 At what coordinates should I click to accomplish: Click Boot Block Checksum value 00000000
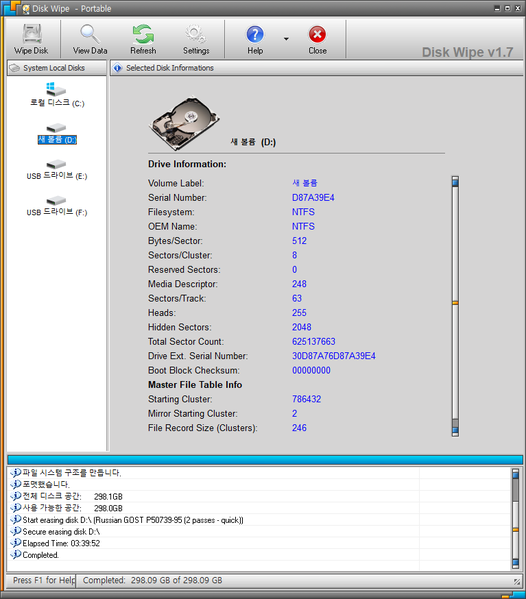pyautogui.click(x=311, y=371)
